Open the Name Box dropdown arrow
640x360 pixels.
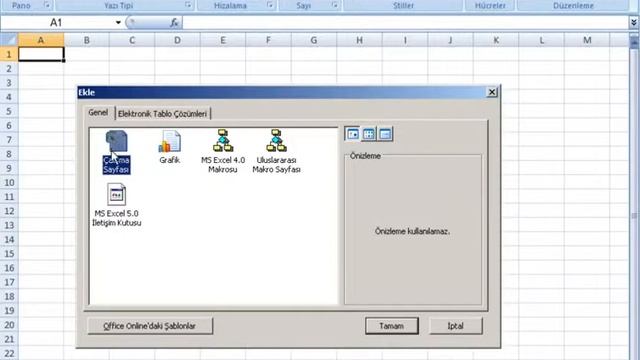click(118, 22)
